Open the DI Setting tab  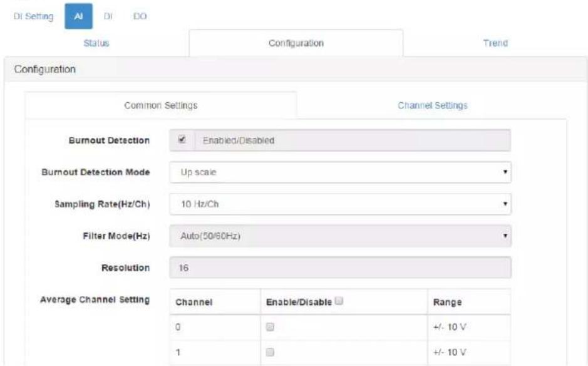33,16
